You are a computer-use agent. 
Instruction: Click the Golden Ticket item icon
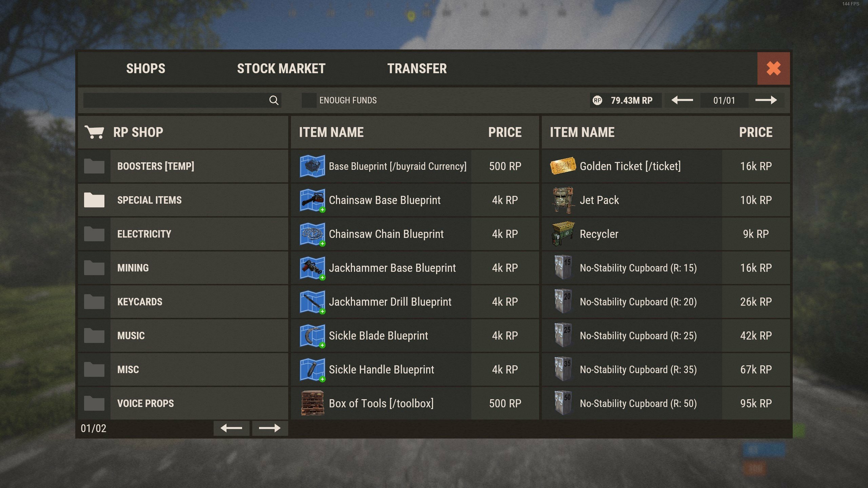click(563, 166)
